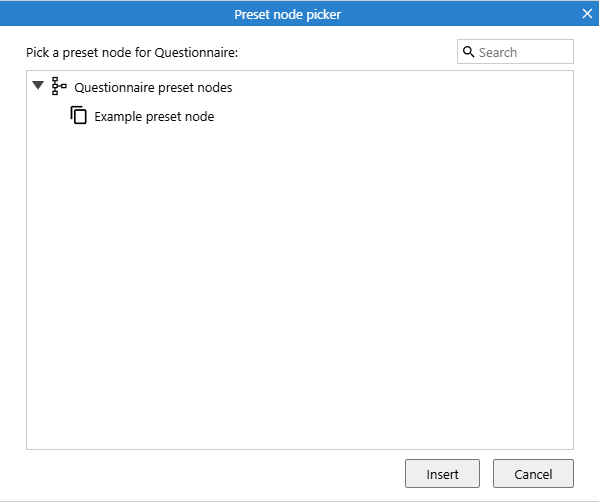Image resolution: width=599 pixels, height=502 pixels.
Task: Close the dialog with the X icon
Action: click(x=587, y=14)
